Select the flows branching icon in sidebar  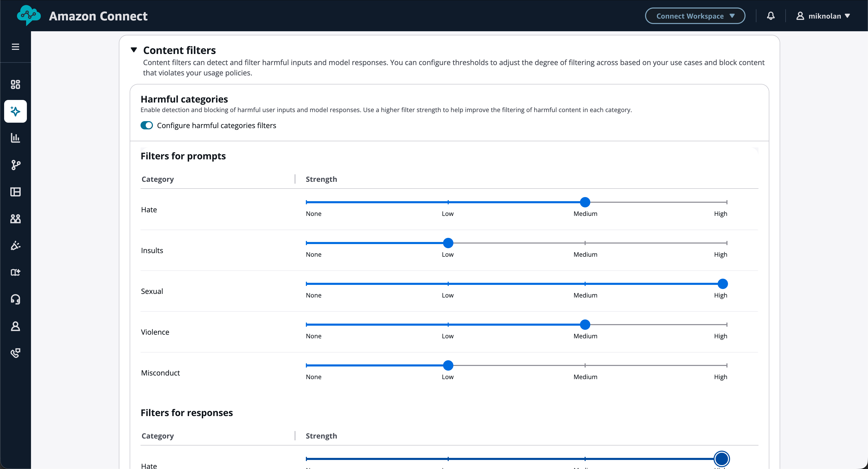point(16,165)
